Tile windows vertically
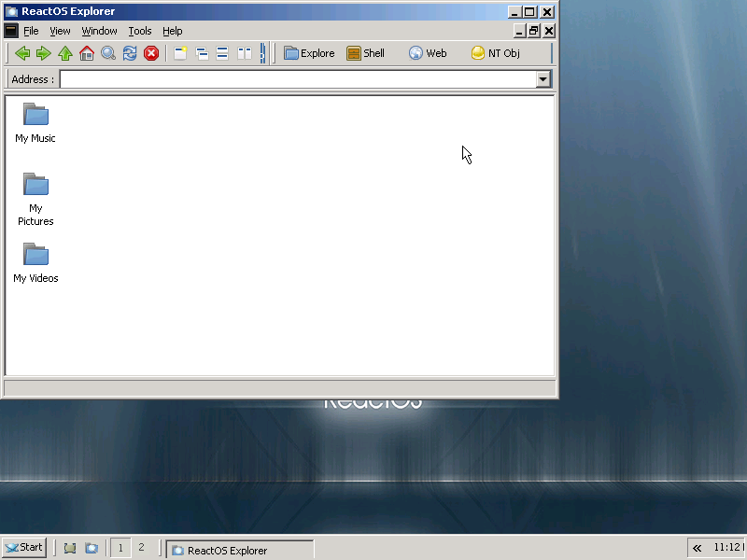Screen dimensions: 747x560 [x=245, y=53]
